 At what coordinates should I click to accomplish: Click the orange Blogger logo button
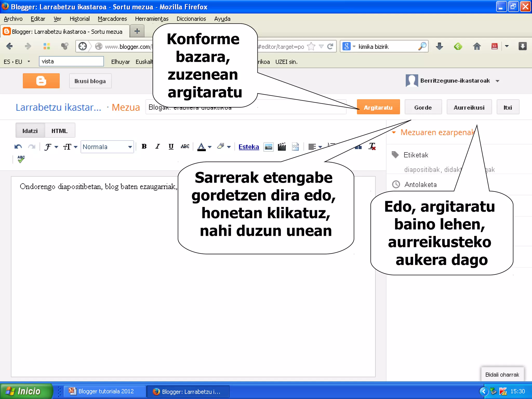coord(41,81)
